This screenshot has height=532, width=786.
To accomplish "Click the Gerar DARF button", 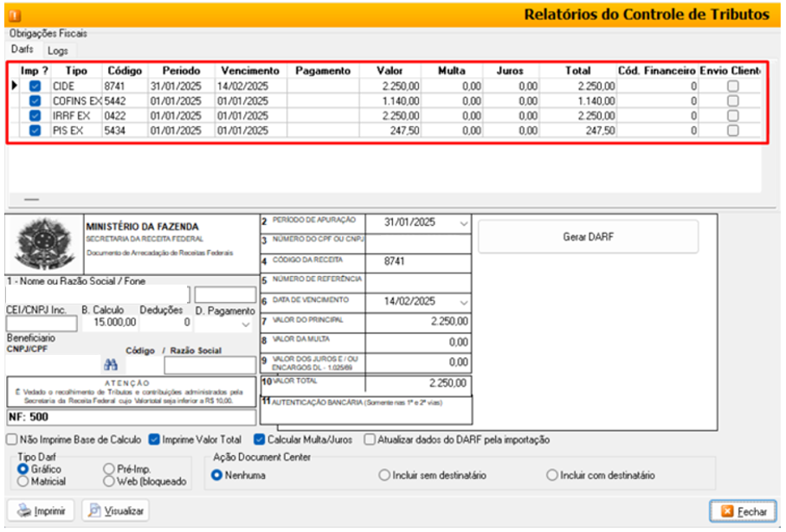I will (x=588, y=236).
